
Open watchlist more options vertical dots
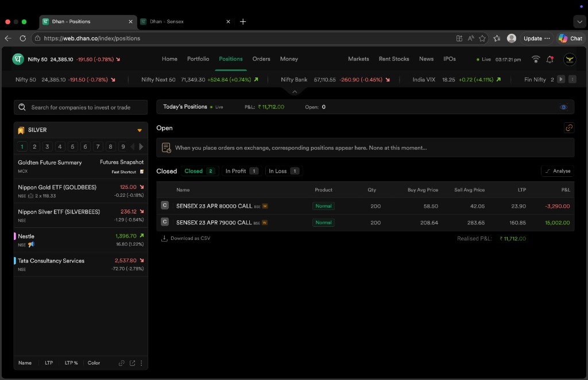(141, 363)
